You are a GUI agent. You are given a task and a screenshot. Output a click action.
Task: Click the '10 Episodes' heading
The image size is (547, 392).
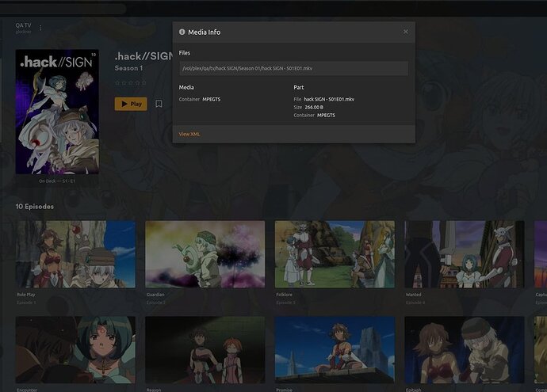pyautogui.click(x=35, y=207)
